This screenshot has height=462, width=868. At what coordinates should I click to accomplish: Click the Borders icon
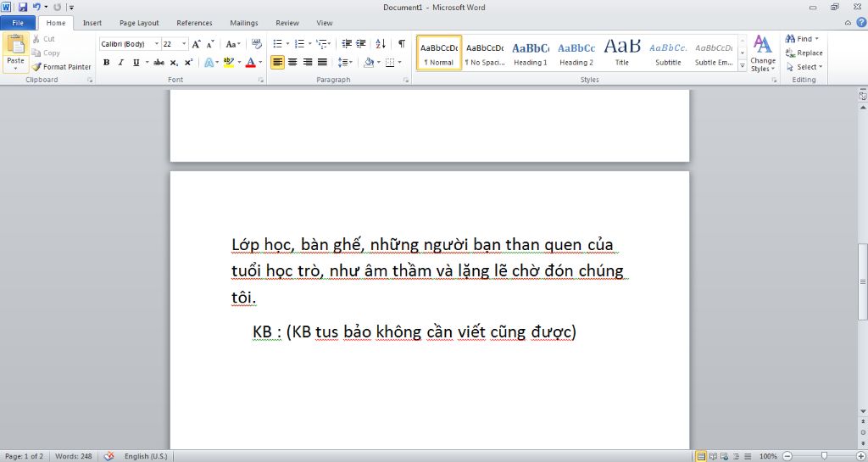pos(390,63)
